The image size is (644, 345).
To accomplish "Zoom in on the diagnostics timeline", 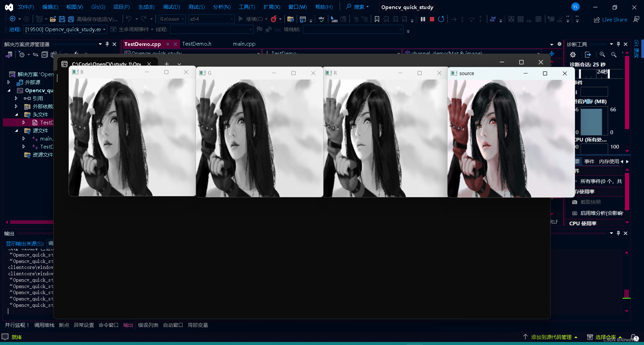I will point(602,54).
